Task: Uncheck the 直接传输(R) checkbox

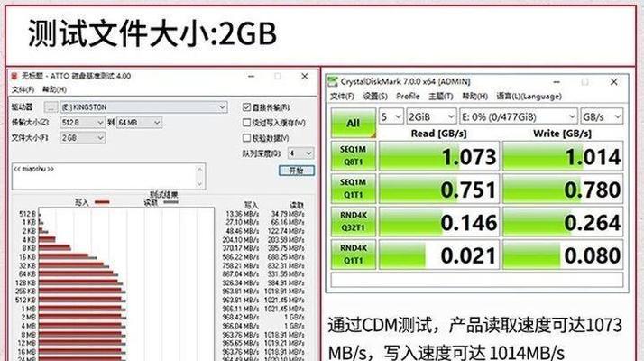Action: [246, 107]
